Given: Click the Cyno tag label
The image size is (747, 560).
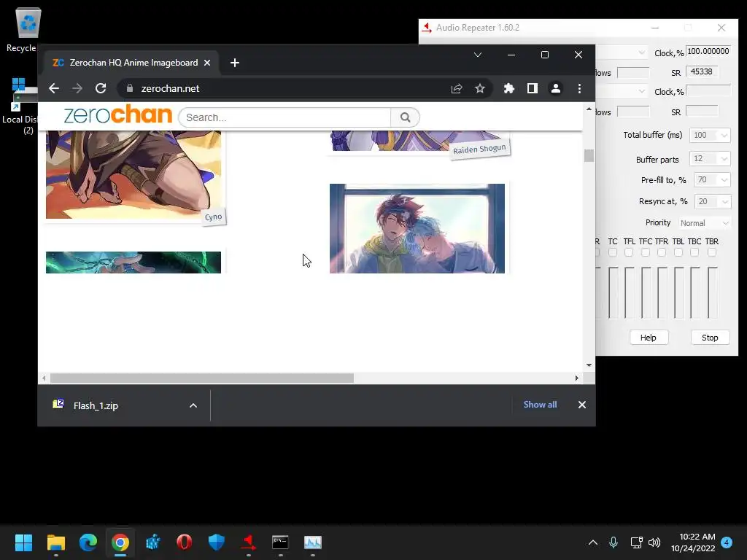Looking at the screenshot, I should tap(214, 217).
